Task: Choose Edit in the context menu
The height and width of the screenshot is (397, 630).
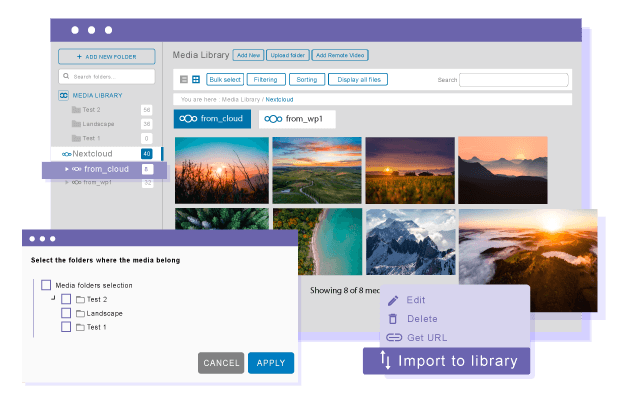Action: (x=415, y=300)
